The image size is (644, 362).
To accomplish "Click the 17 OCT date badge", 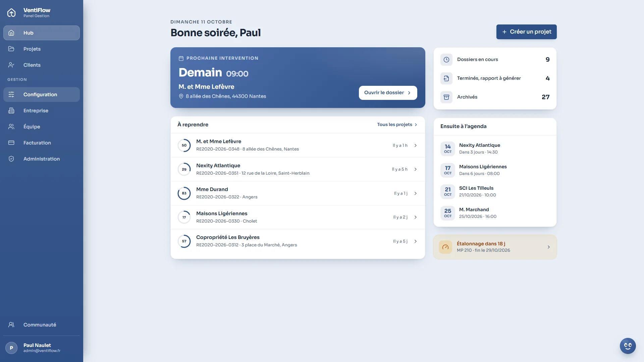I will 448,170.
